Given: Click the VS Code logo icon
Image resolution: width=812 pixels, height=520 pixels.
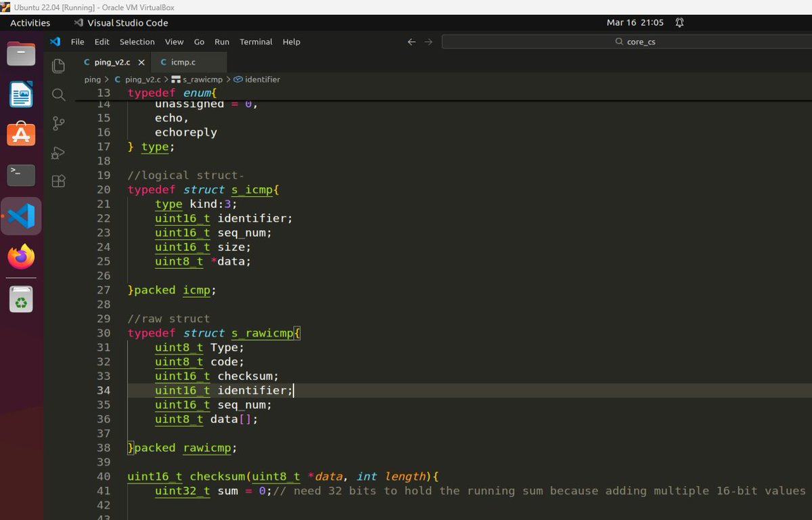Looking at the screenshot, I should 55,41.
